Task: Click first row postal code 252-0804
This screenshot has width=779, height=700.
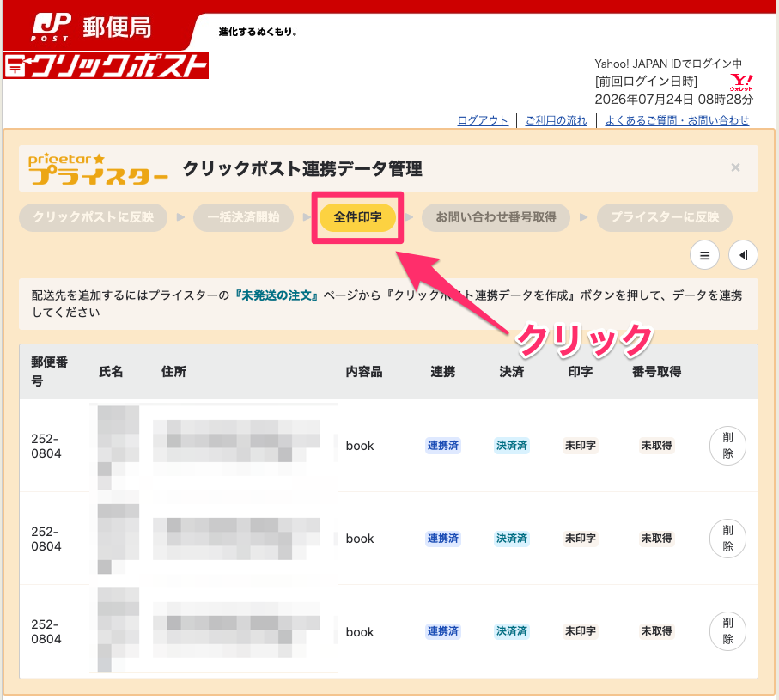Action: [46, 446]
